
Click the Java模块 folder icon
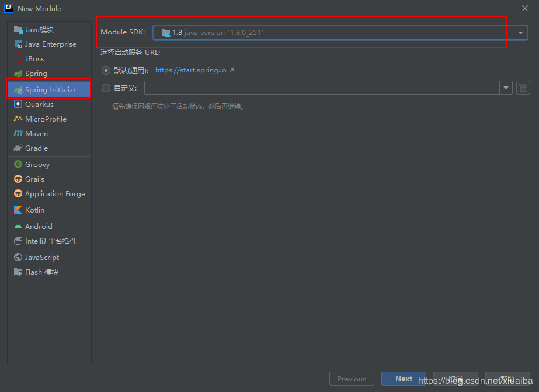point(18,30)
